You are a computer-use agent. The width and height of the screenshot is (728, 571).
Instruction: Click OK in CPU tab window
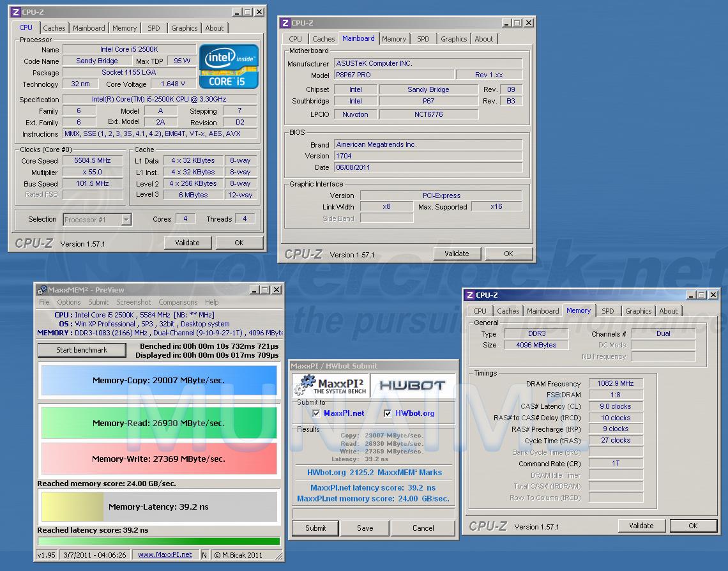(x=239, y=243)
